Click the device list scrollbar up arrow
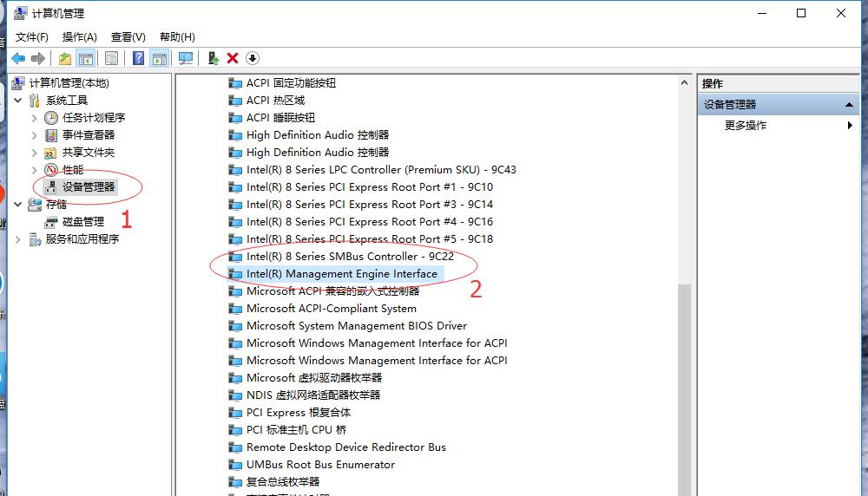 pos(684,83)
